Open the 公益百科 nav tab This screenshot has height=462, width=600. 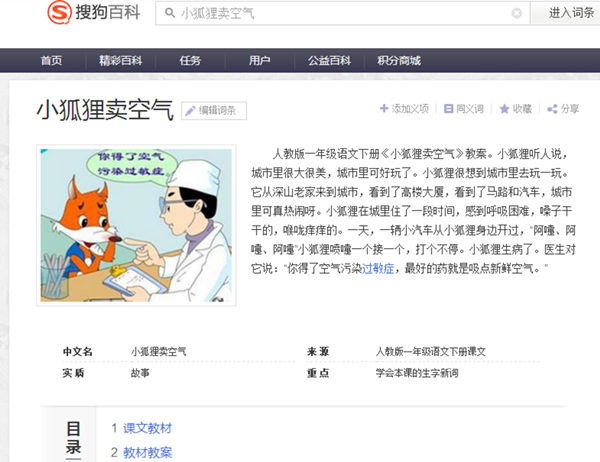tap(329, 60)
